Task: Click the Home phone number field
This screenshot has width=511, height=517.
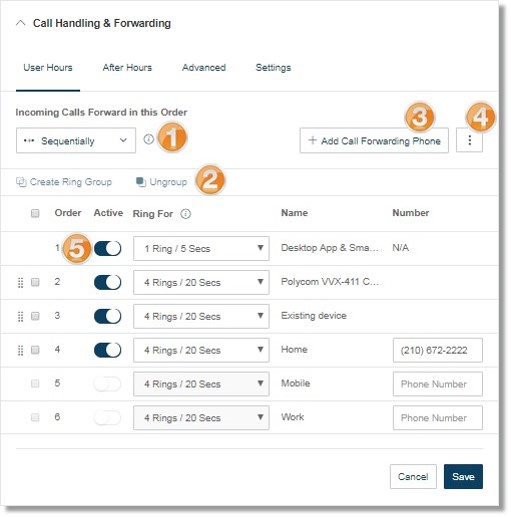Action: (x=438, y=350)
